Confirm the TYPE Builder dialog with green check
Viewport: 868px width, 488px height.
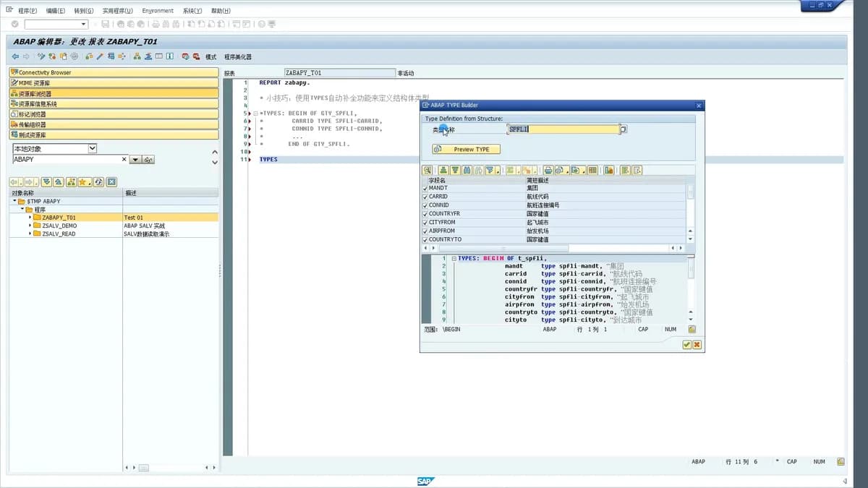click(687, 345)
